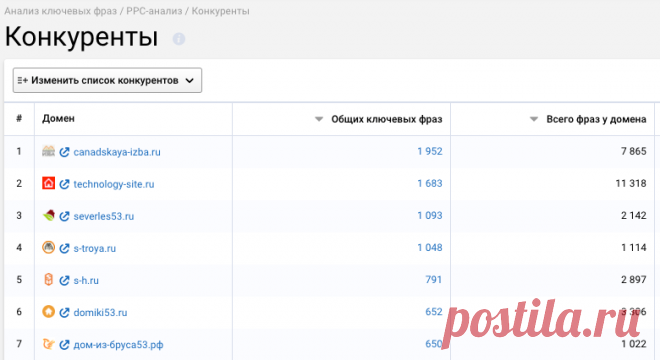The width and height of the screenshot is (660, 360).
Task: Click the severles53.ru favicon
Action: click(48, 215)
